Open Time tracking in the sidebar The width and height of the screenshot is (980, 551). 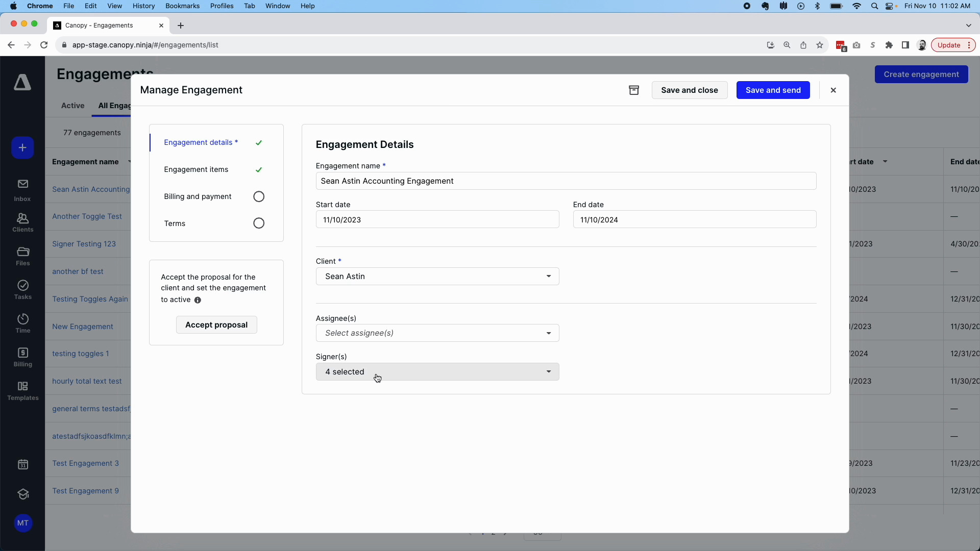tap(22, 324)
